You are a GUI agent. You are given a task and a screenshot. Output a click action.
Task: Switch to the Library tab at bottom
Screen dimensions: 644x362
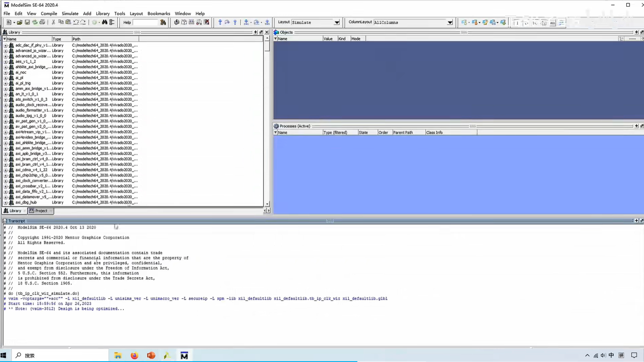click(15, 211)
